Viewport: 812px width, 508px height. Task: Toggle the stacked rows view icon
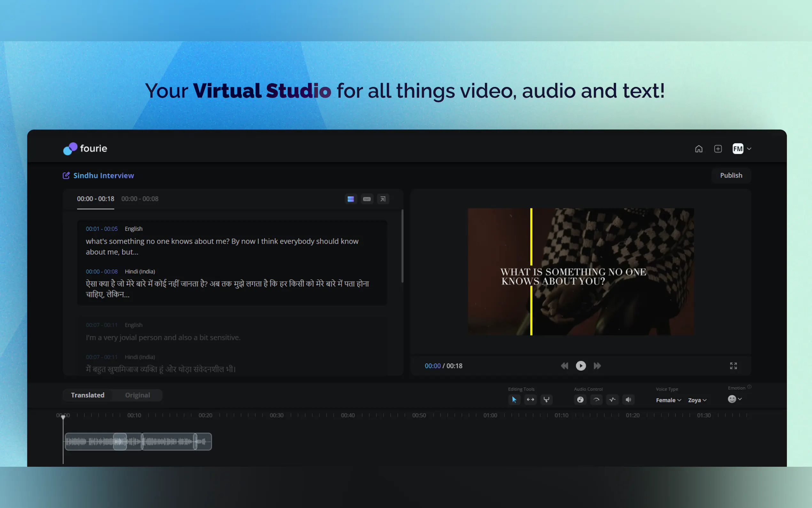[x=350, y=199]
